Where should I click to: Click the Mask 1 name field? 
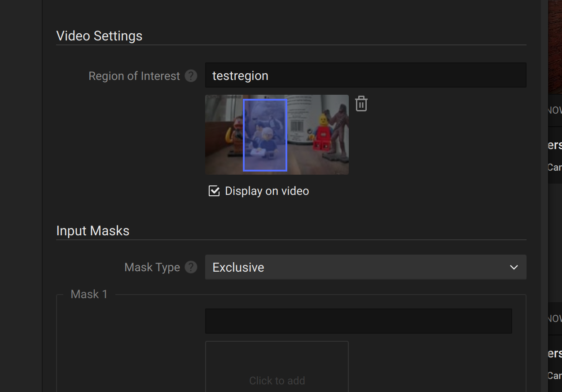point(358,321)
